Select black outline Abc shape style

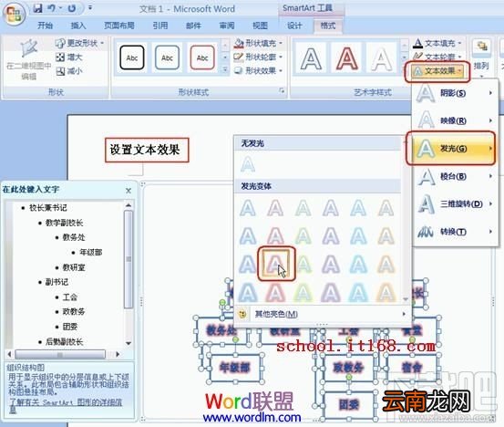(132, 57)
